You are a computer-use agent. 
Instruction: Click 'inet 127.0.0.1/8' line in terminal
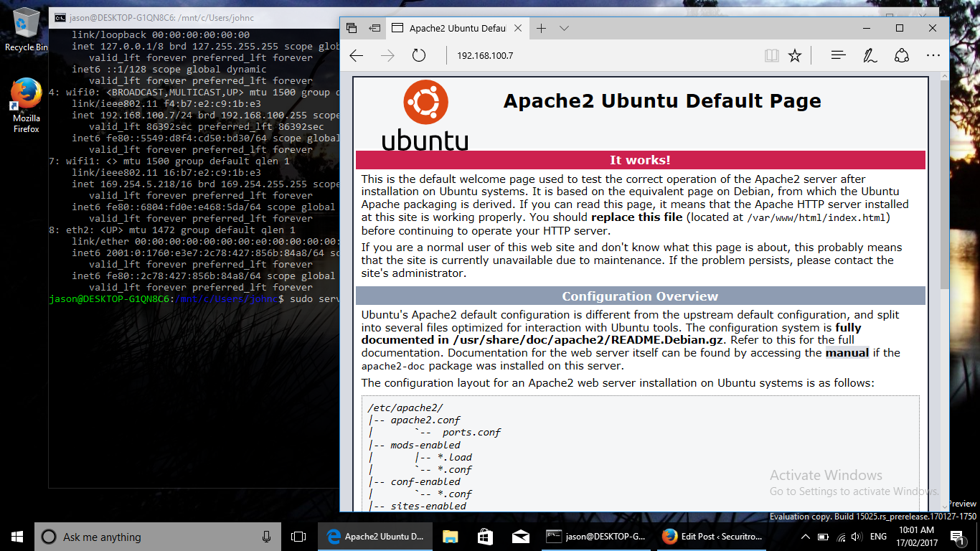pos(206,46)
